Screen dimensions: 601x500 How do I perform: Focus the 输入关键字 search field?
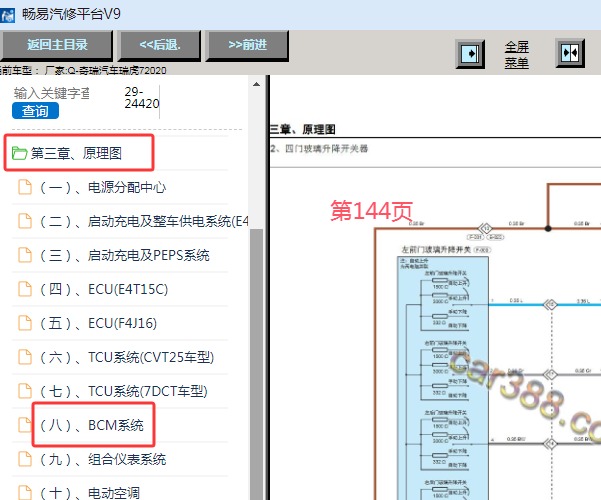(52, 93)
